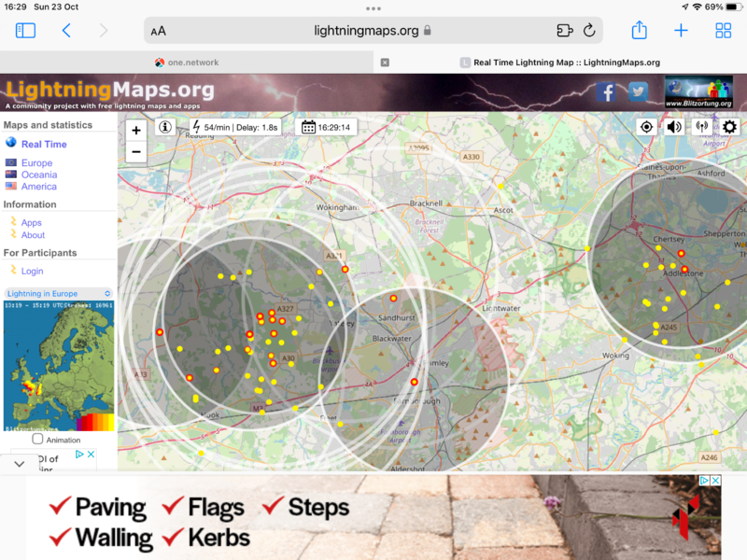Go to the Login page
Image resolution: width=747 pixels, height=560 pixels.
point(32,272)
